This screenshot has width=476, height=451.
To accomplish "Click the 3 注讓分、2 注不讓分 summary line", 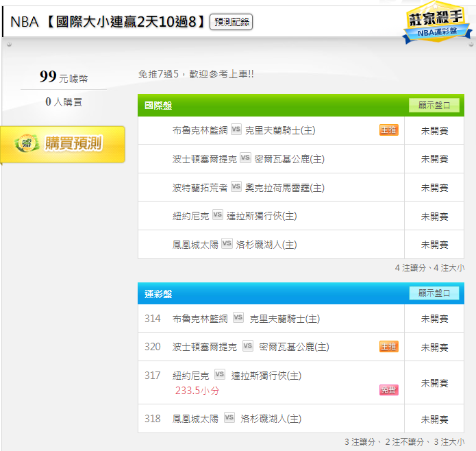I will pyautogui.click(x=404, y=442).
